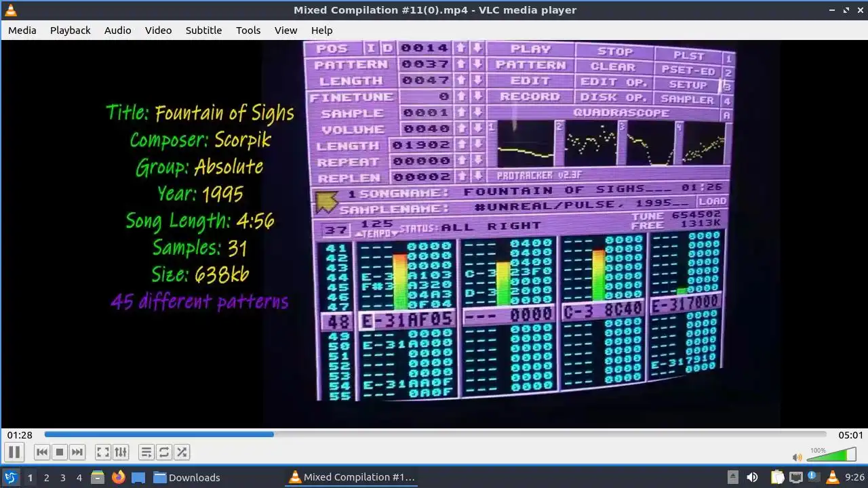The height and width of the screenshot is (488, 868).
Task: Show the playlist panel
Action: [x=146, y=452]
